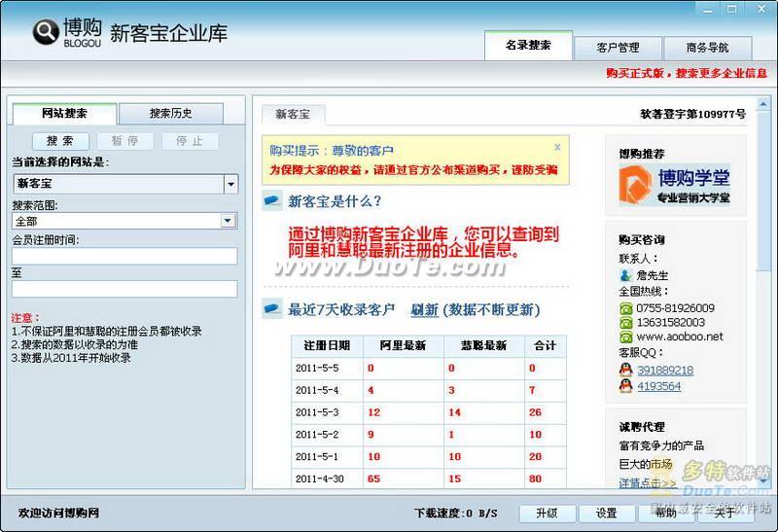Click the 阿里最新 column header

(403, 345)
